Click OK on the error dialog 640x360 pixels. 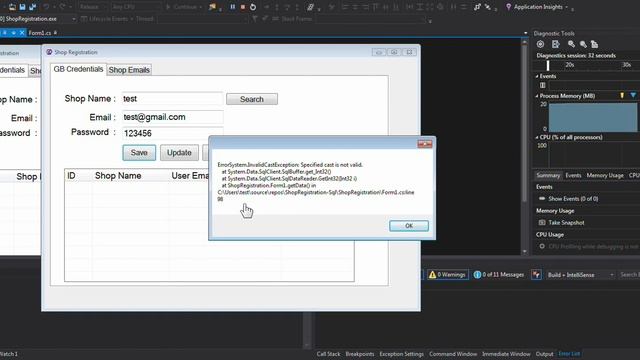click(409, 226)
